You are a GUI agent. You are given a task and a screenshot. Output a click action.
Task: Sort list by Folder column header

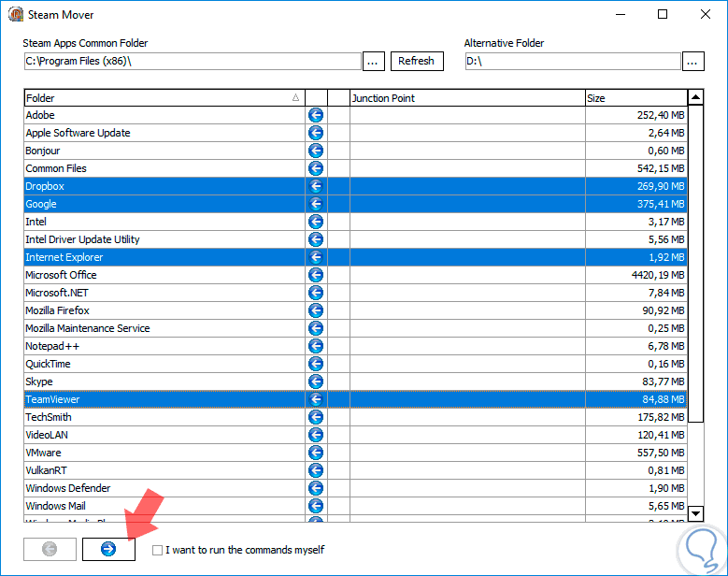164,98
